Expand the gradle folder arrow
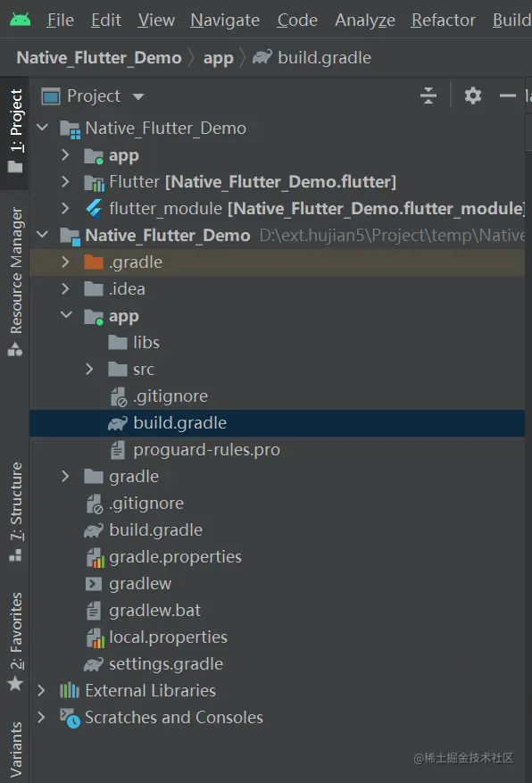The image size is (532, 783). click(x=65, y=476)
